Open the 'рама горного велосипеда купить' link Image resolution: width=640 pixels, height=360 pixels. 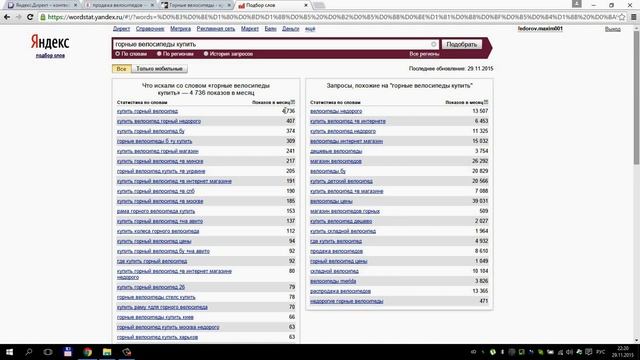[156, 211]
